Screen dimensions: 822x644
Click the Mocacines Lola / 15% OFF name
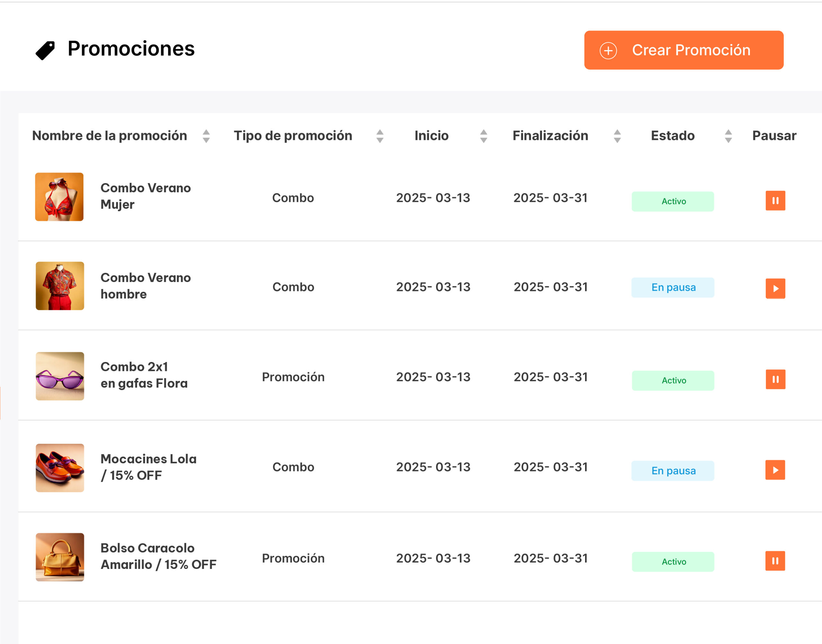pos(149,467)
